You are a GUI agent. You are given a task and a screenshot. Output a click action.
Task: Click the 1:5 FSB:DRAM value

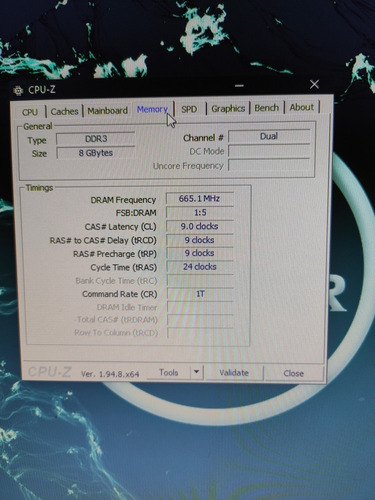[x=199, y=212]
